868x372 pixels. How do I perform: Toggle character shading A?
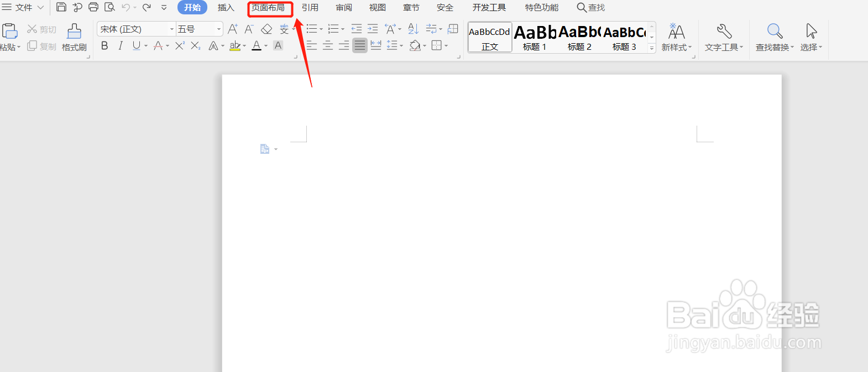click(278, 46)
